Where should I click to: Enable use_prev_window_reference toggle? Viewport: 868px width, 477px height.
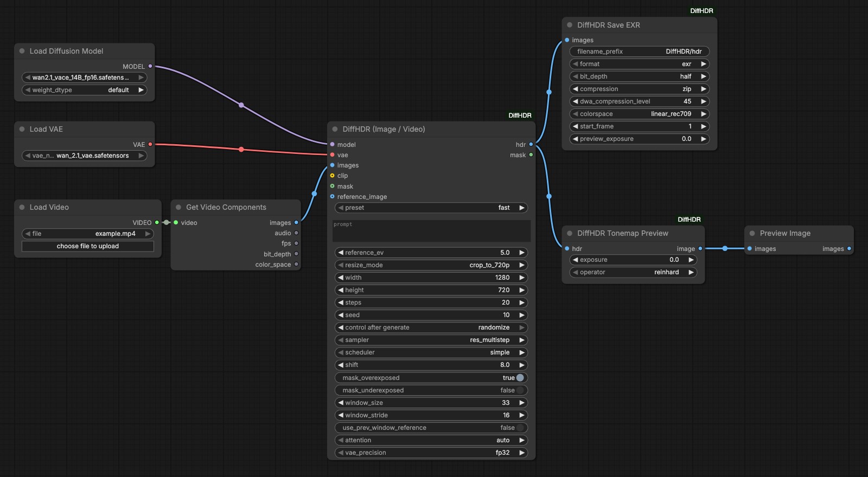pos(520,428)
